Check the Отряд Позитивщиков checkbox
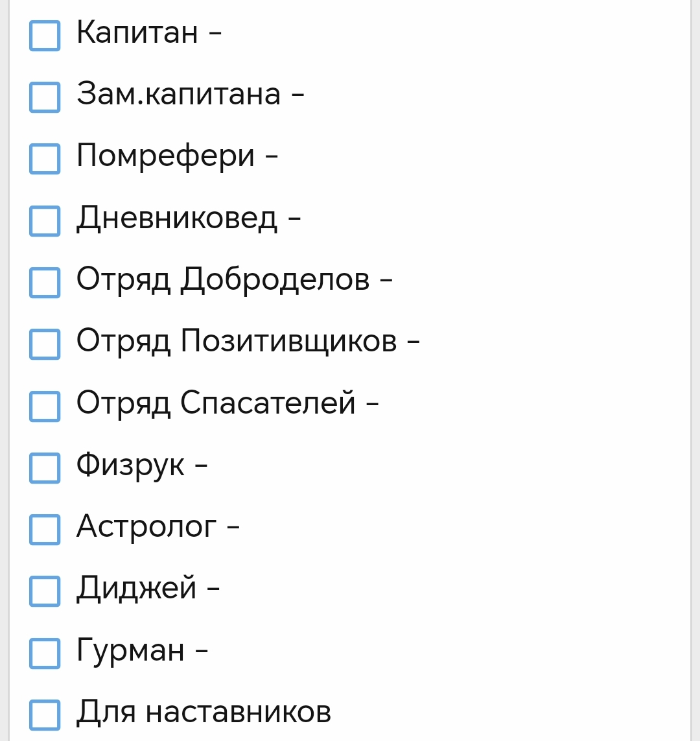The image size is (700, 741). (45, 344)
